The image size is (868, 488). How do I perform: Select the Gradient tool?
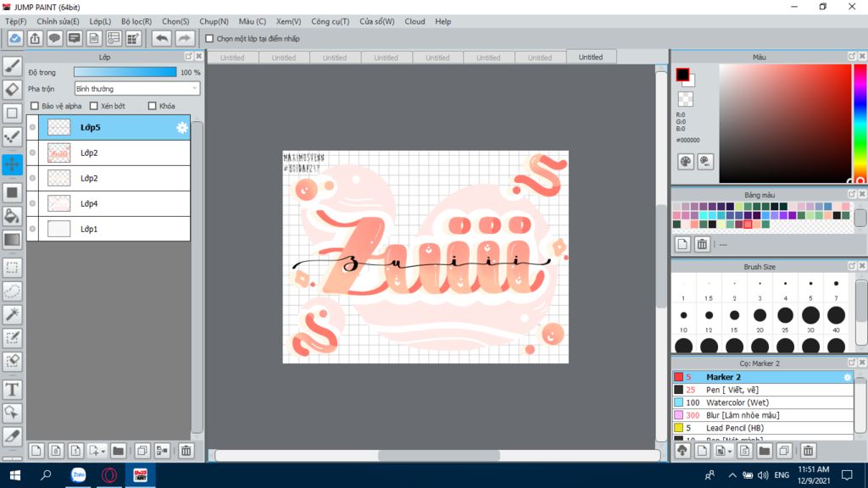click(12, 240)
